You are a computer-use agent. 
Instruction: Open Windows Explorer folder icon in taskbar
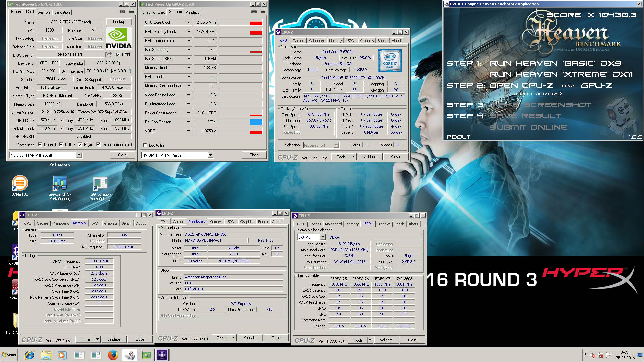tap(46, 355)
